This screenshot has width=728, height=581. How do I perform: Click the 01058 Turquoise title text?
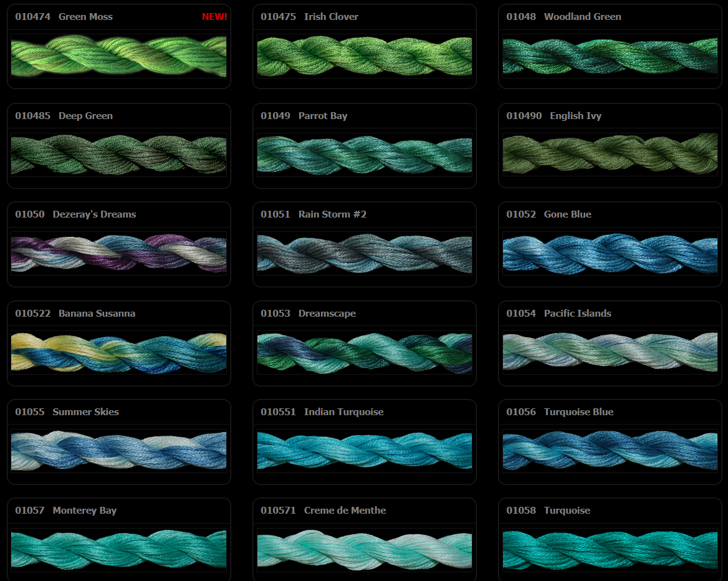548,511
